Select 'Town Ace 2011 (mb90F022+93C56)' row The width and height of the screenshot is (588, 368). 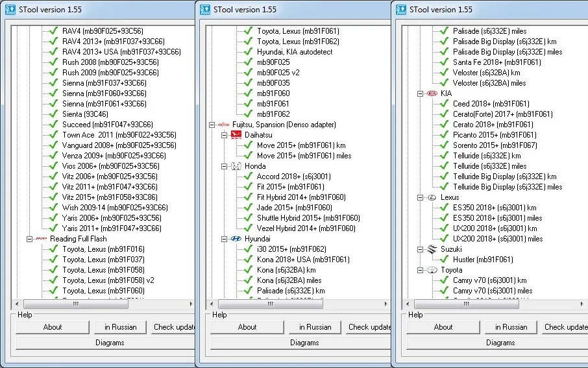pos(119,135)
